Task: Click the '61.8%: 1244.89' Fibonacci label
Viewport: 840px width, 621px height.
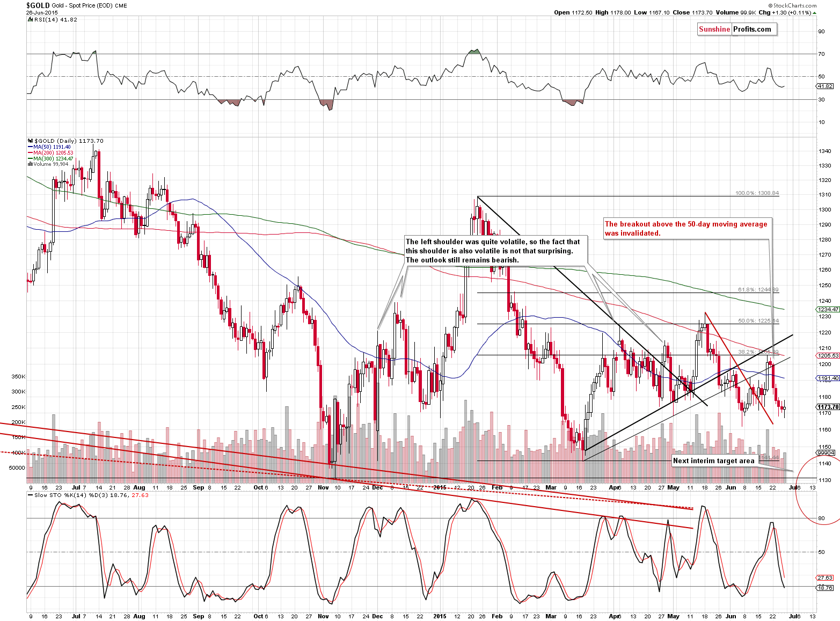Action: coord(758,290)
